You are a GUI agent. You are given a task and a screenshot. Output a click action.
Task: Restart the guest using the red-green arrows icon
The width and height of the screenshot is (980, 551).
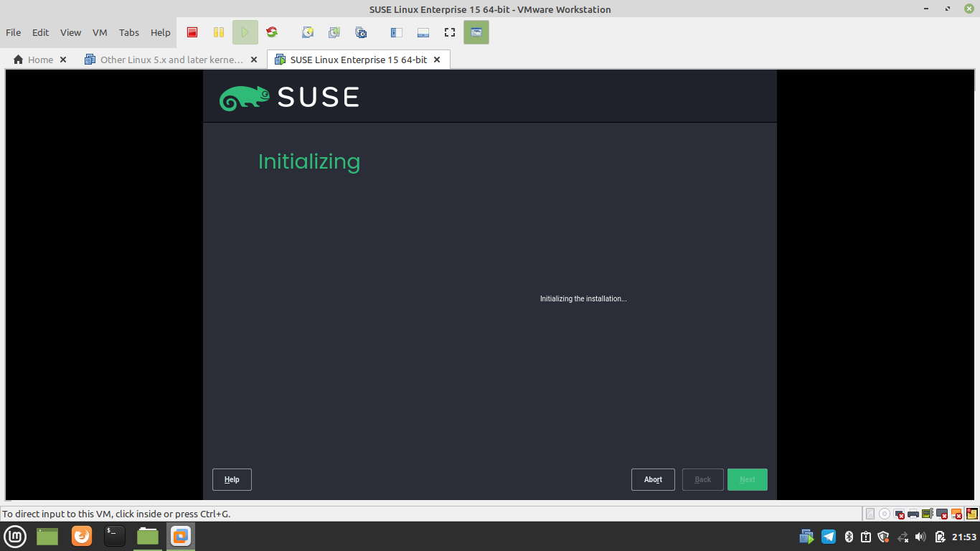tap(272, 32)
